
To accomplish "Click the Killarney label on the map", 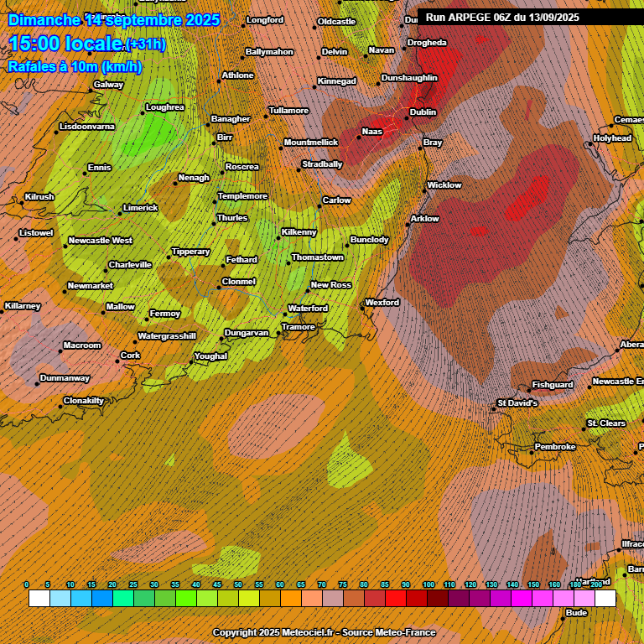I will [x=23, y=306].
